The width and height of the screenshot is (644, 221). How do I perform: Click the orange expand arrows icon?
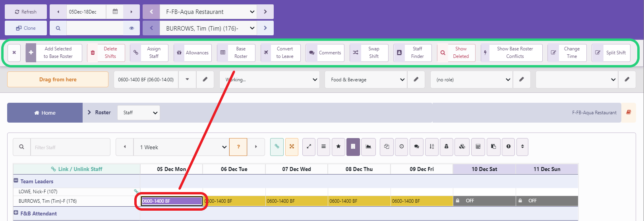[292, 147]
